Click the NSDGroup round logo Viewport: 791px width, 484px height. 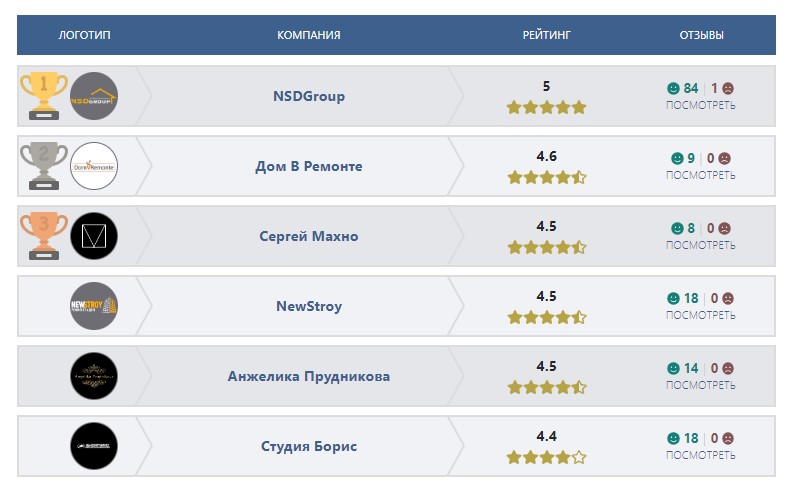tap(94, 96)
